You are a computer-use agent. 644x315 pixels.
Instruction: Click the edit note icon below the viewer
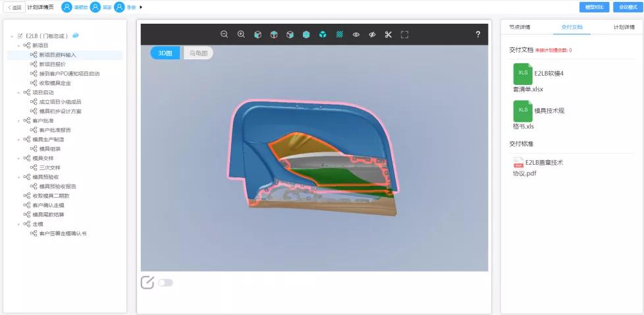[148, 283]
